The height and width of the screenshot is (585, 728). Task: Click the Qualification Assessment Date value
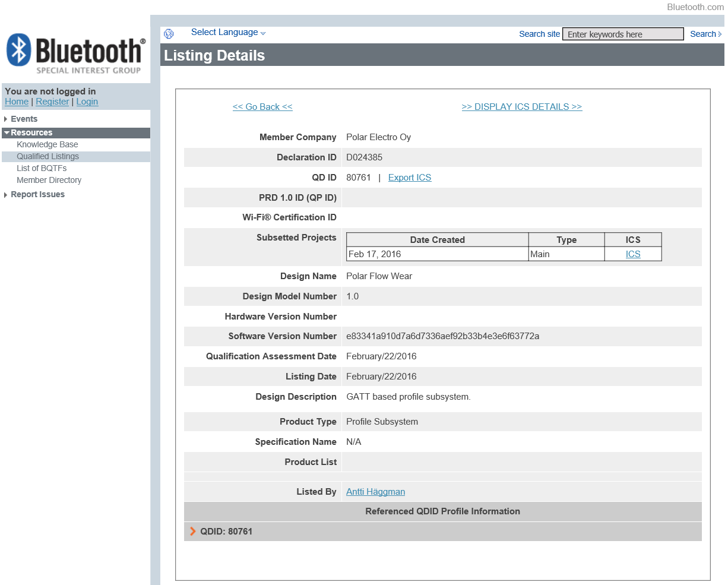[382, 356]
